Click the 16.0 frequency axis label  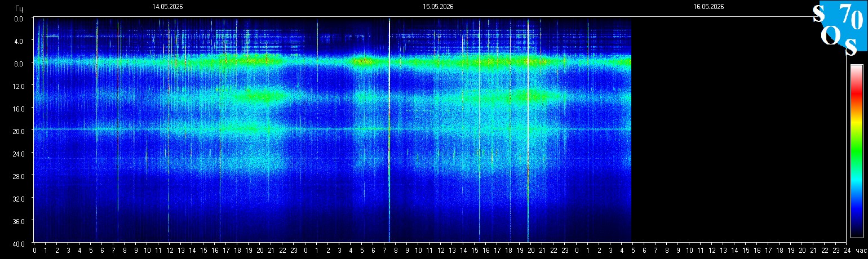pos(18,108)
